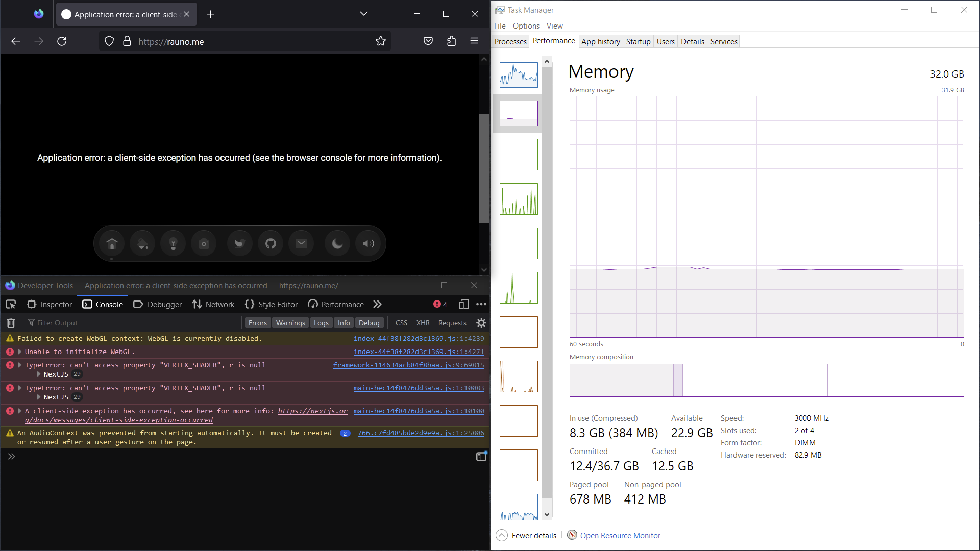Toggle the Errors console filter

258,322
